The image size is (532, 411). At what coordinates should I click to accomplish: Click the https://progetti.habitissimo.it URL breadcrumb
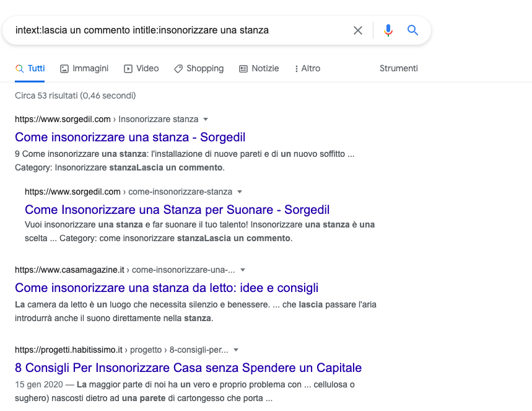coord(121,350)
